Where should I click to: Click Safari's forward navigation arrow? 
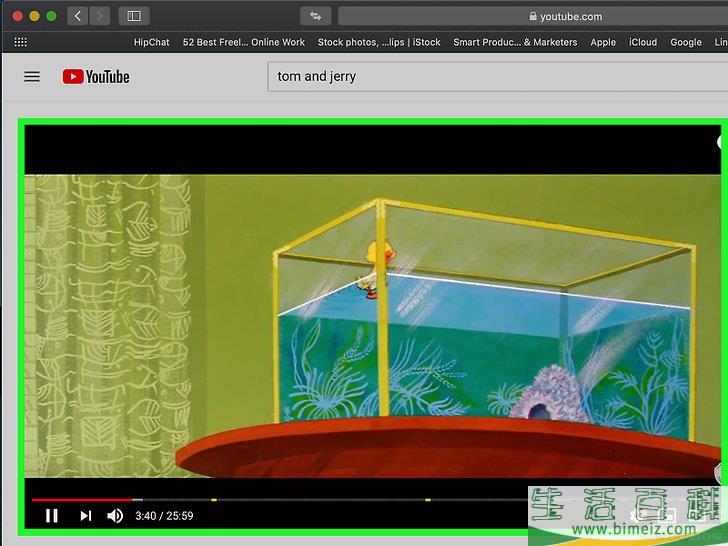pos(99,16)
